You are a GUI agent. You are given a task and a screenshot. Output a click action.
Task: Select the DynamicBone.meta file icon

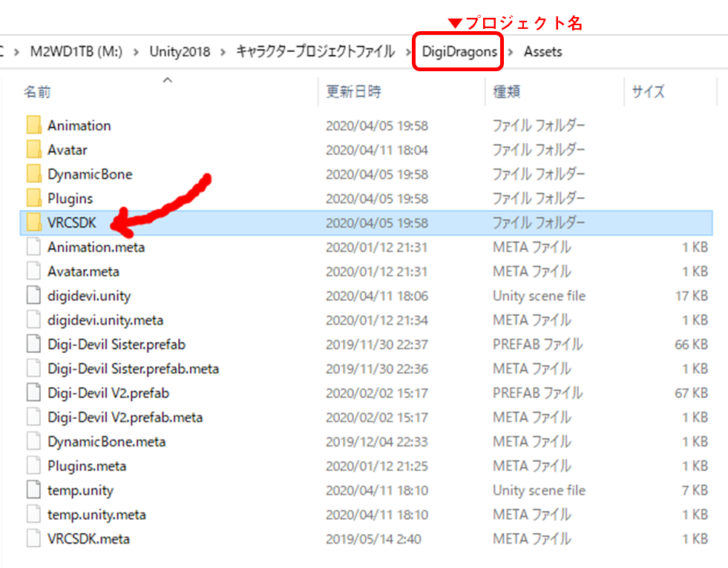click(x=33, y=441)
